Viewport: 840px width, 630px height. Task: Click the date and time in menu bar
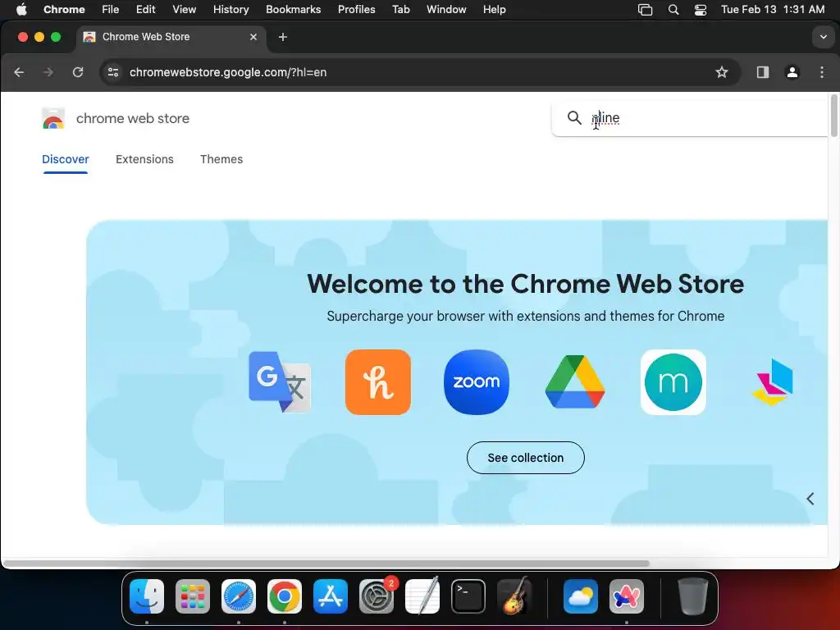[773, 10]
